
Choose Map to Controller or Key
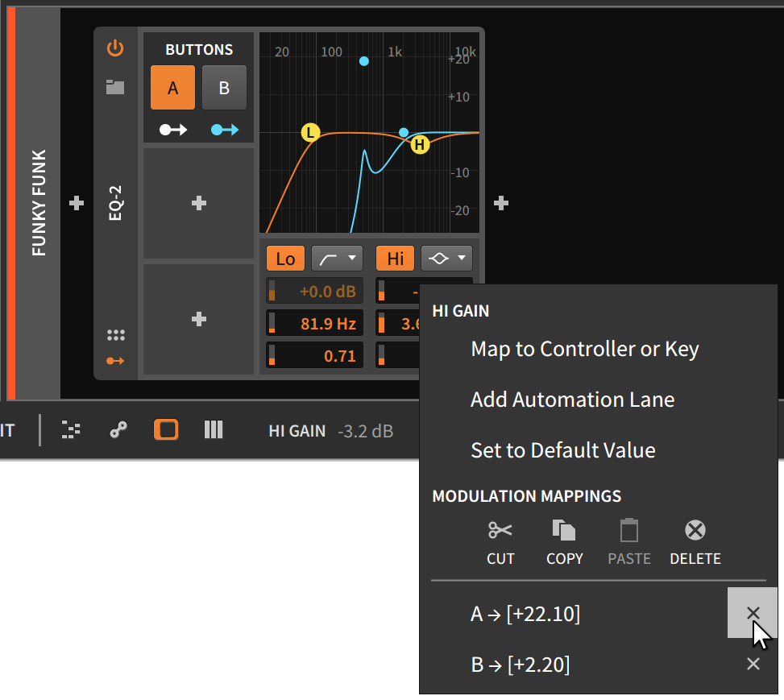click(x=583, y=349)
